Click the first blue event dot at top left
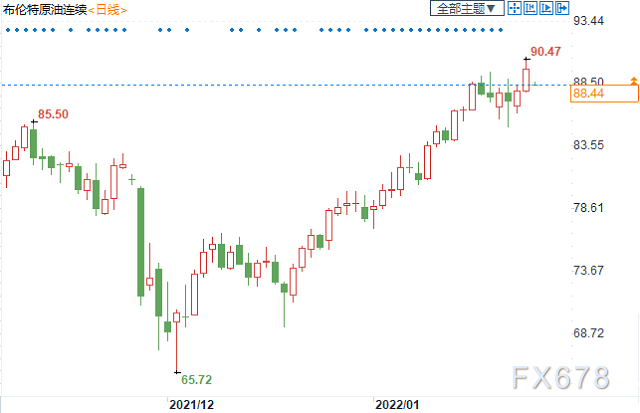The width and height of the screenshot is (640, 413). click(x=6, y=30)
